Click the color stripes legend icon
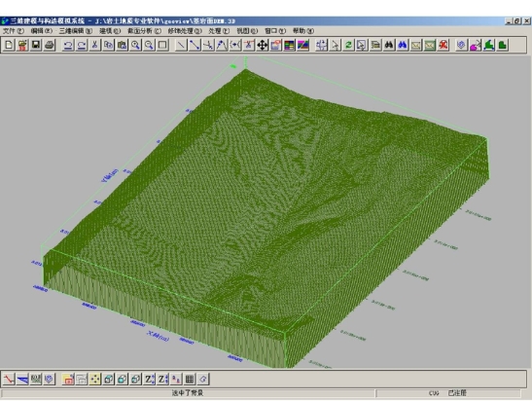532x401 pixels. (x=290, y=45)
